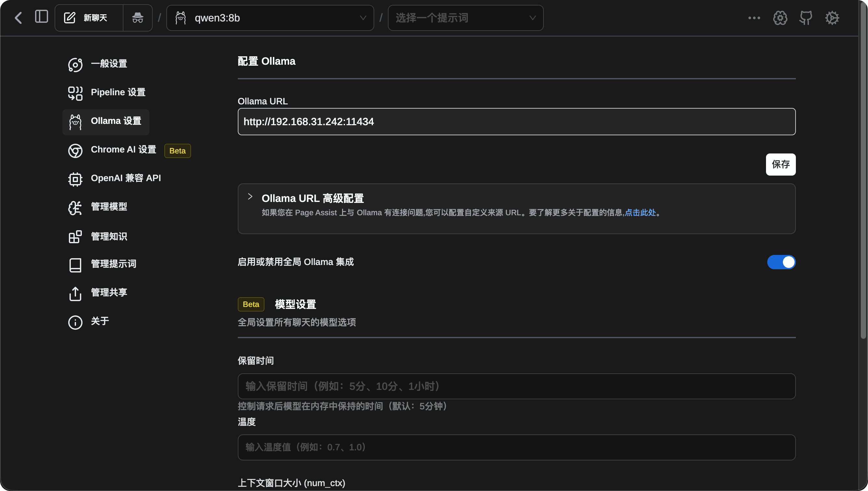This screenshot has height=491, width=868.
Task: Click the 一般设置 icon in sidebar
Action: pyautogui.click(x=75, y=64)
